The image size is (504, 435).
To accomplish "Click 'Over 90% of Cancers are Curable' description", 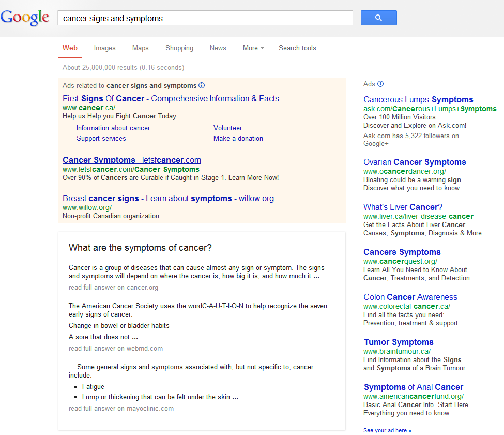I will click(171, 178).
